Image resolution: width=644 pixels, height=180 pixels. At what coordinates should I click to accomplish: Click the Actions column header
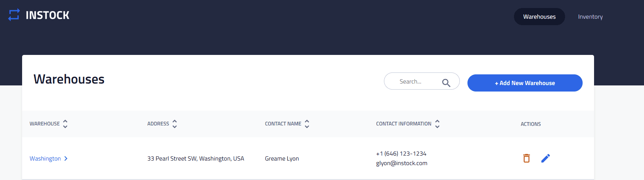(x=530, y=124)
